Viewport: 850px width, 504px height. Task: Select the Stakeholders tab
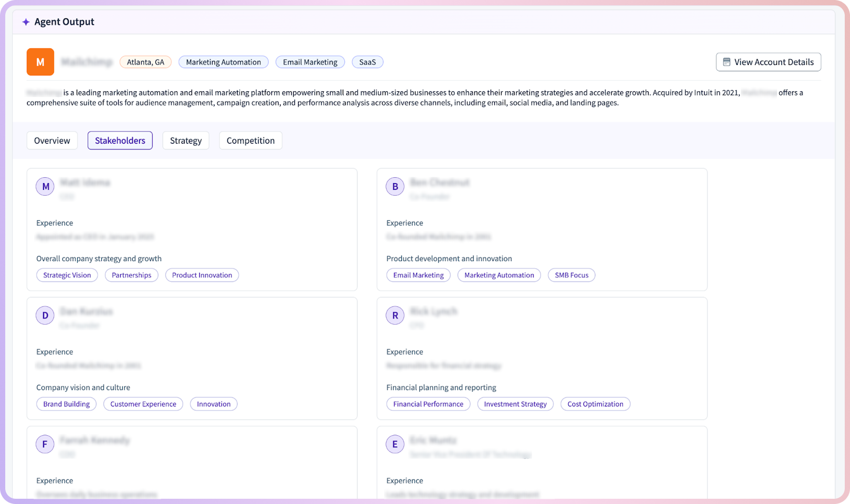(120, 141)
